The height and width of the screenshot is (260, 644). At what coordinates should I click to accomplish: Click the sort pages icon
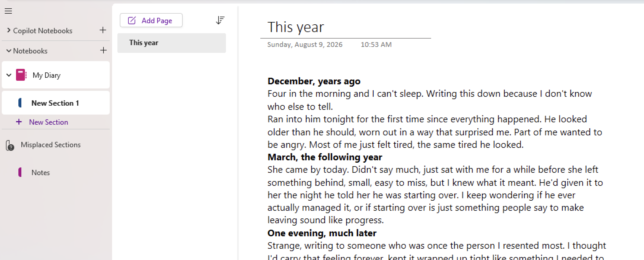point(220,20)
